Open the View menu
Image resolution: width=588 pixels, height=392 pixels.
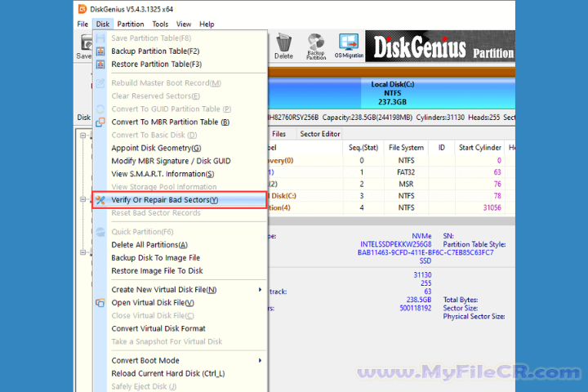[184, 24]
